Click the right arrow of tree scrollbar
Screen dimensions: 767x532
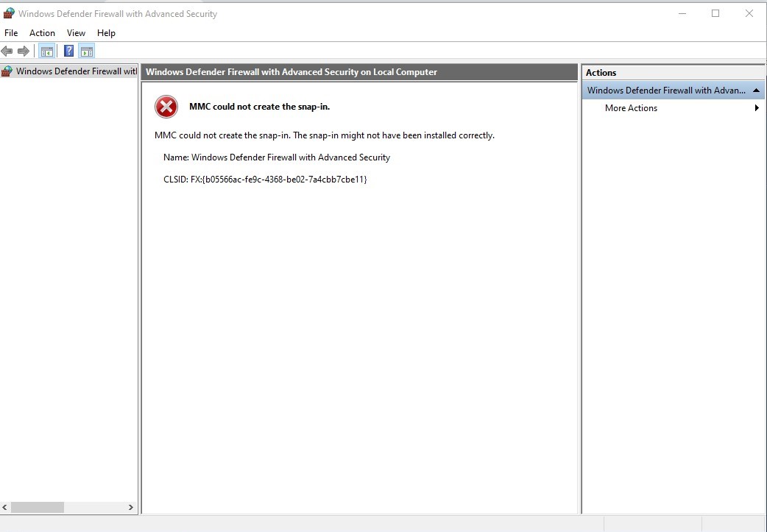pos(130,508)
